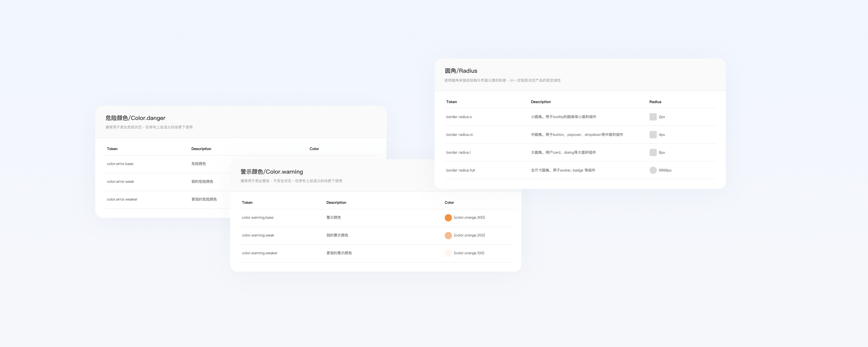Select the color.error.weak token text
Image resolution: width=868 pixels, height=347 pixels.
(120, 181)
